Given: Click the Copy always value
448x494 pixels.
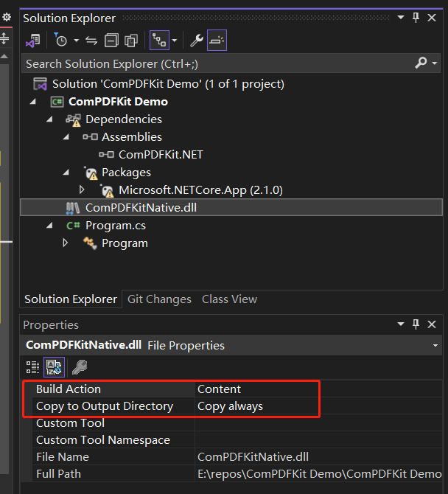Looking at the screenshot, I should pos(230,406).
